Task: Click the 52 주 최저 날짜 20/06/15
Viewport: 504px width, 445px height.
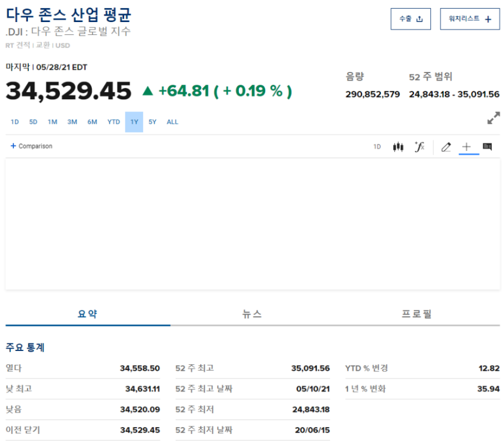Action: (x=313, y=430)
